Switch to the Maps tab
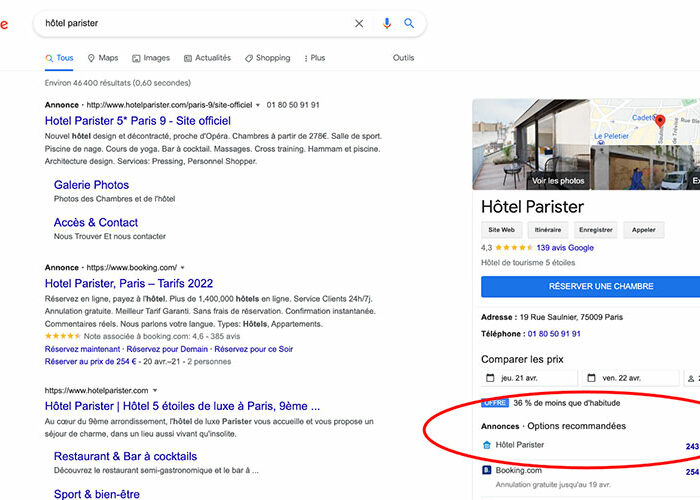700x500 pixels. point(103,58)
